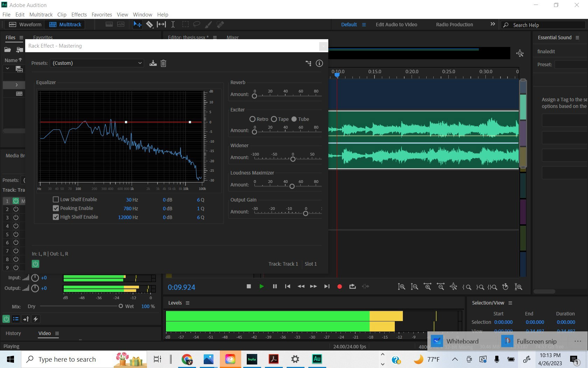The width and height of the screenshot is (588, 368).
Task: Zoom in amplitude icon
Action: pyautogui.click(x=401, y=287)
